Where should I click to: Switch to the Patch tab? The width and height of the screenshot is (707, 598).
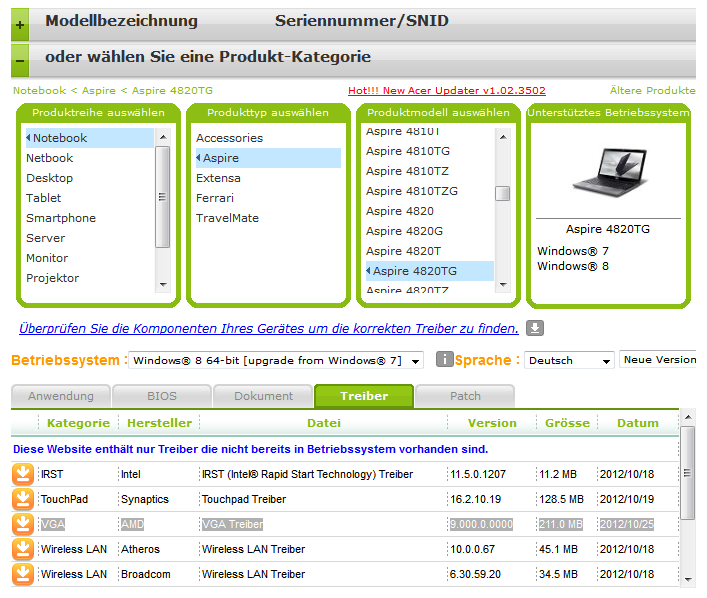point(465,396)
